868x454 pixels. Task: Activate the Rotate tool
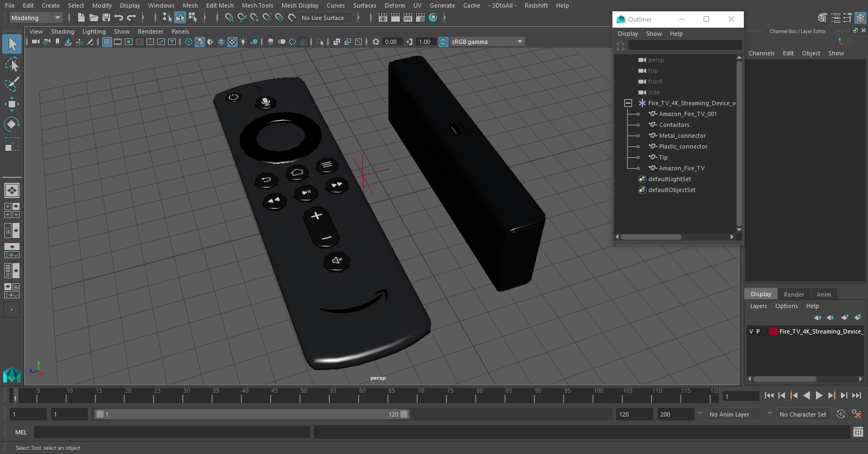pyautogui.click(x=12, y=124)
